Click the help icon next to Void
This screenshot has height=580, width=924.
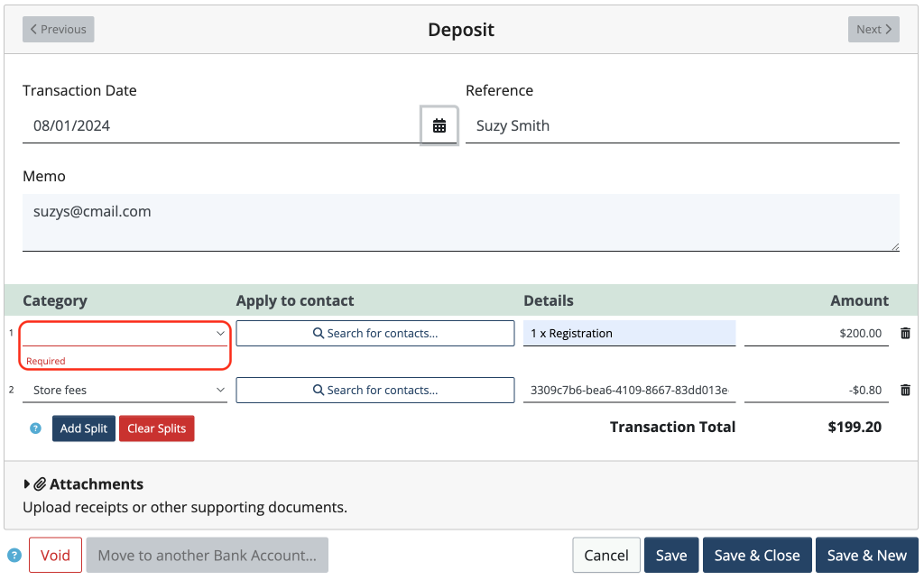pyautogui.click(x=14, y=555)
